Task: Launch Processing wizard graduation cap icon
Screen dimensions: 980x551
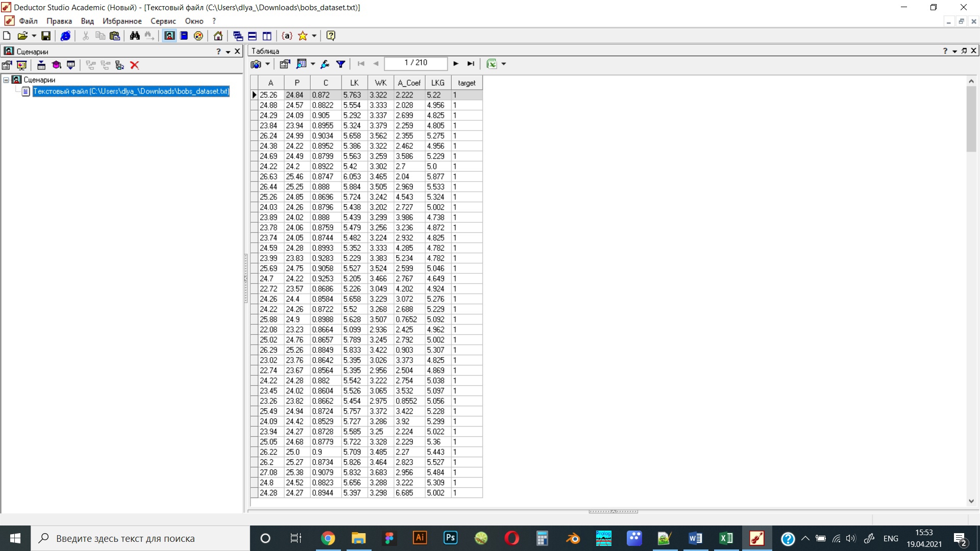Action: pyautogui.click(x=56, y=65)
